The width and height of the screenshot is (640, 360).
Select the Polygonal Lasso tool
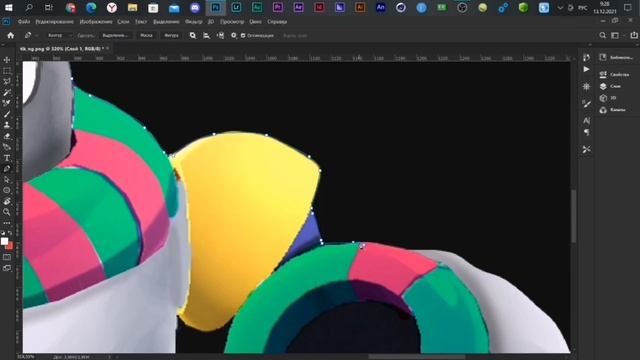[7, 81]
